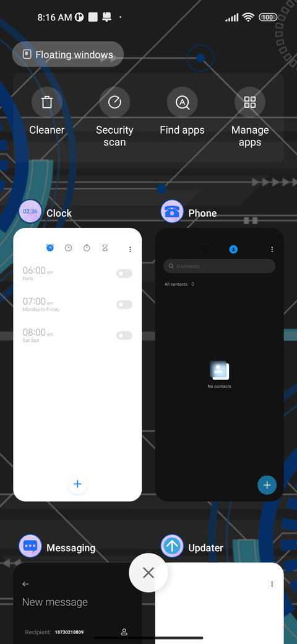The image size is (297, 644).
Task: Open Updater card three-dot menu
Action: (272, 583)
